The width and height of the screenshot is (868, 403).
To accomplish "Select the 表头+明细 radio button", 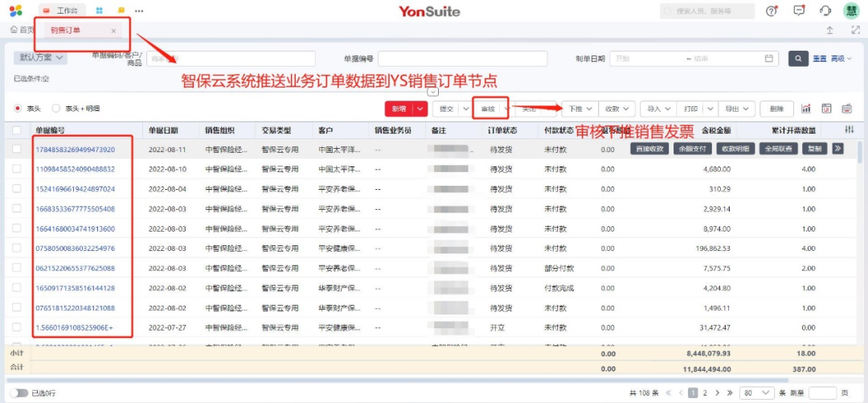I will click(x=56, y=109).
